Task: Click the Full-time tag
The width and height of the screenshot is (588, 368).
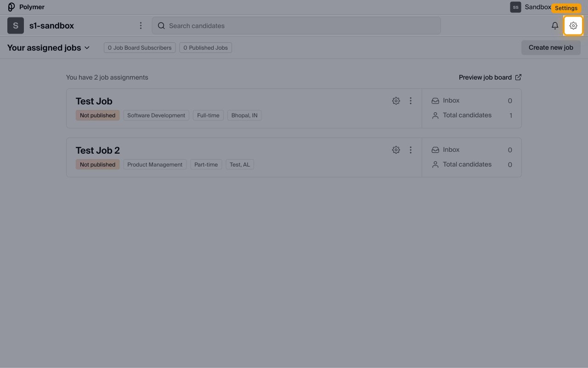Action: click(x=208, y=115)
